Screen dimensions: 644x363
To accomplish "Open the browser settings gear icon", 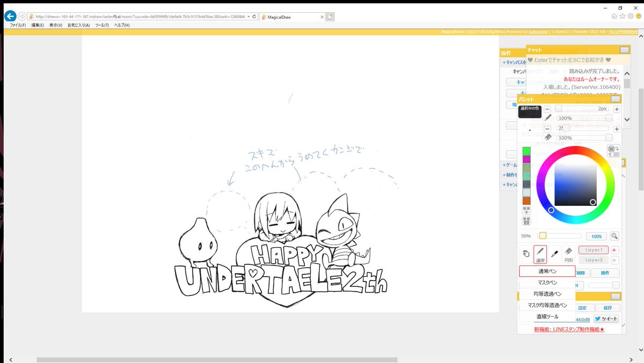I will coord(631,16).
